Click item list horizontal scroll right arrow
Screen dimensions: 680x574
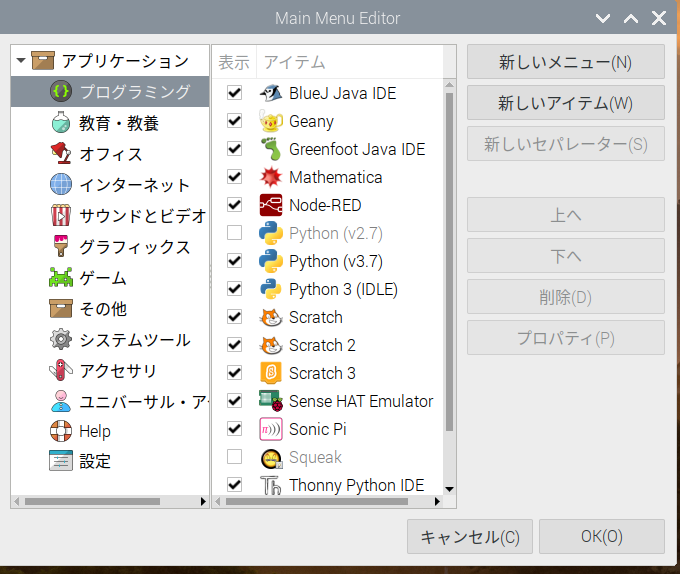point(437,502)
